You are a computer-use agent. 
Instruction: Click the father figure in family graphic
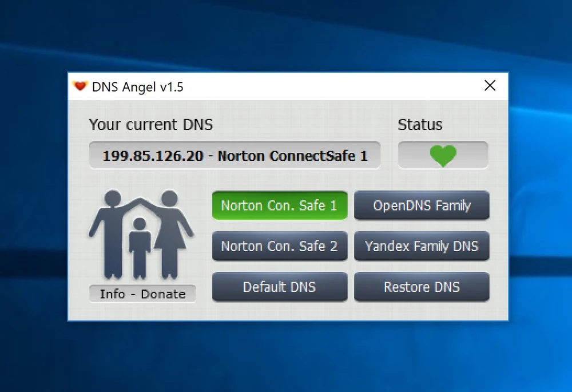click(111, 235)
